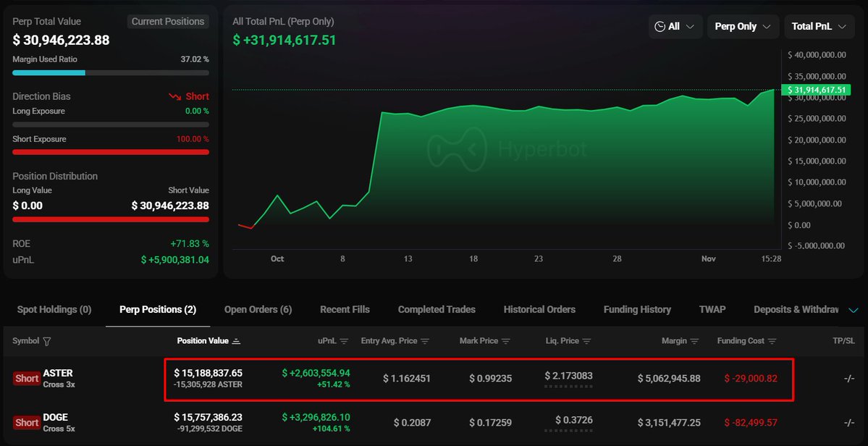The width and height of the screenshot is (868, 446).
Task: Go to the Funding History tab
Action: coord(637,310)
